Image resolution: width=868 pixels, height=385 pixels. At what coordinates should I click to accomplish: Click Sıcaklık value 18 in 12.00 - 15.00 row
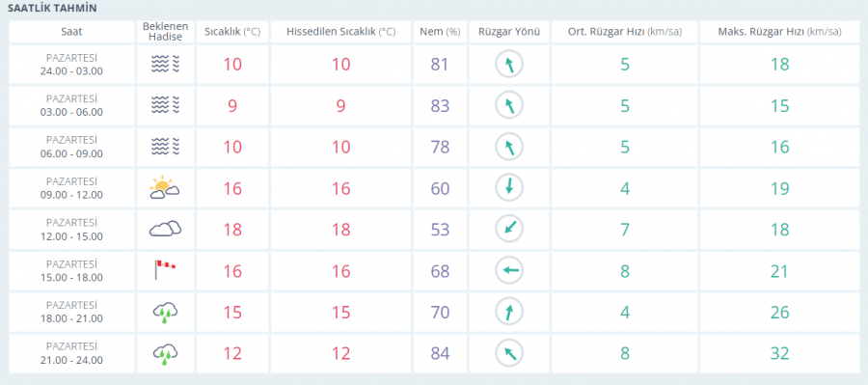tap(232, 230)
